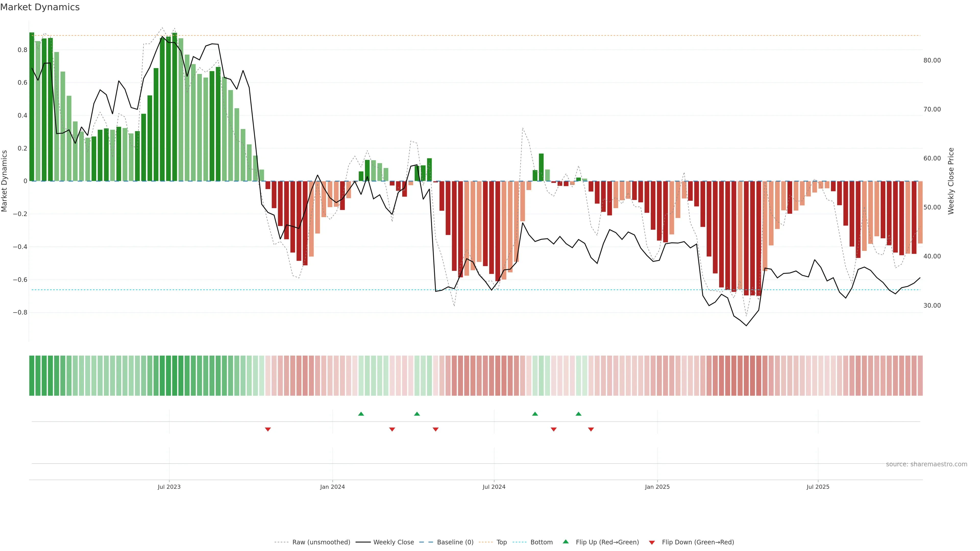Click the Flip Up legend triangle icon
Screen dimensions: 980x551
click(566, 542)
